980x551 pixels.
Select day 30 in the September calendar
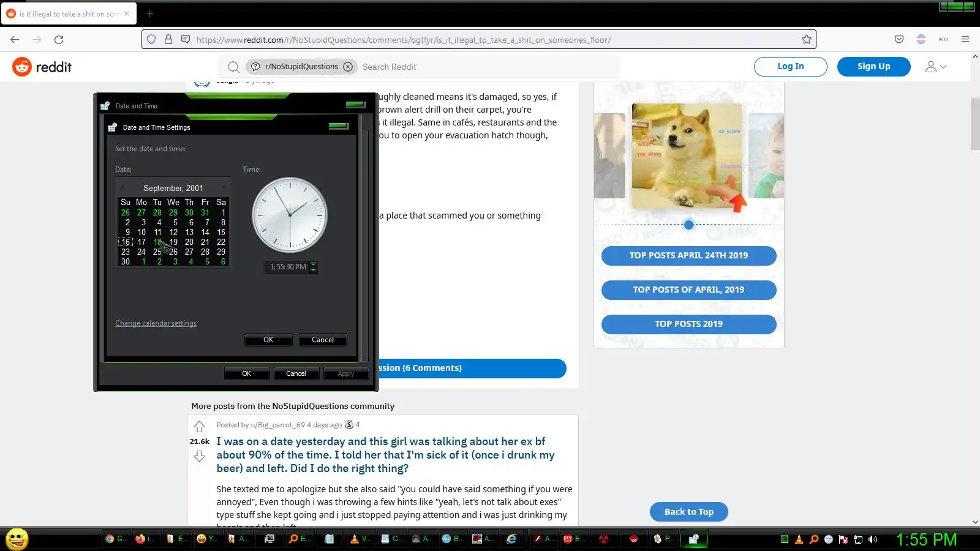(126, 262)
